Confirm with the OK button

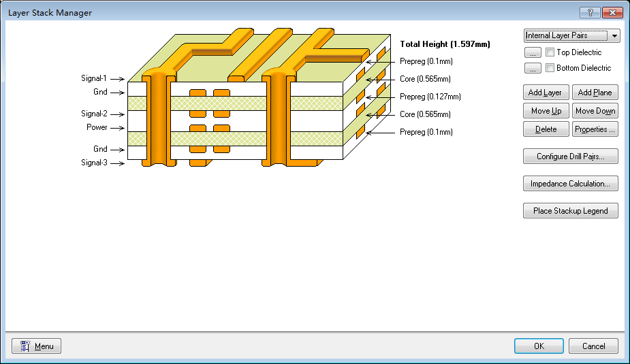click(x=539, y=346)
